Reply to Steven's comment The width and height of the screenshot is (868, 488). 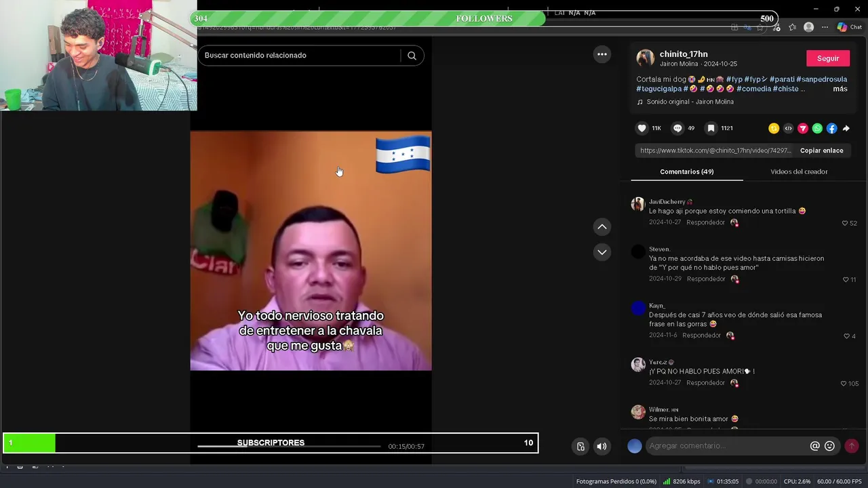706,279
